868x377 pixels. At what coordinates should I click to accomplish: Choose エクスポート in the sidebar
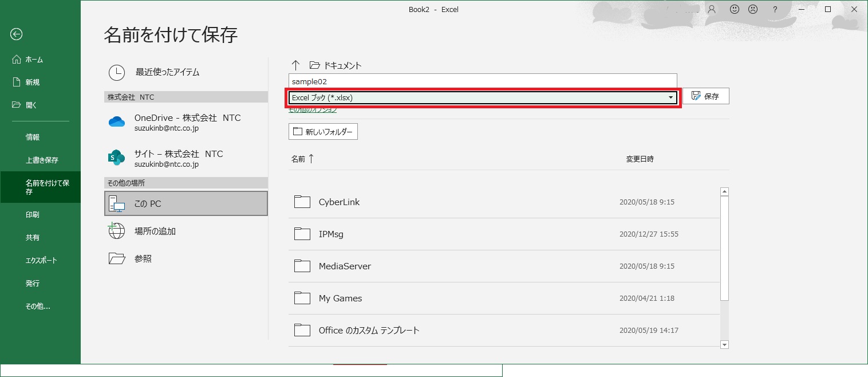(40, 261)
